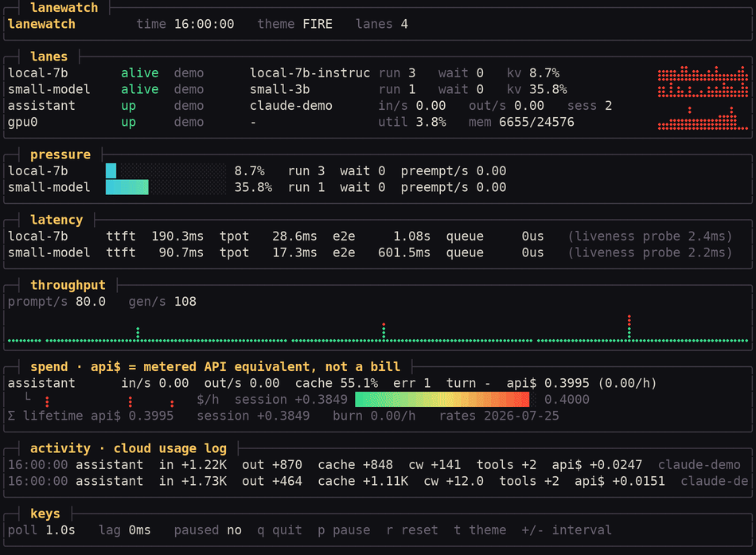Image resolution: width=756 pixels, height=555 pixels.
Task: Click the latency panel title
Action: click(x=57, y=220)
